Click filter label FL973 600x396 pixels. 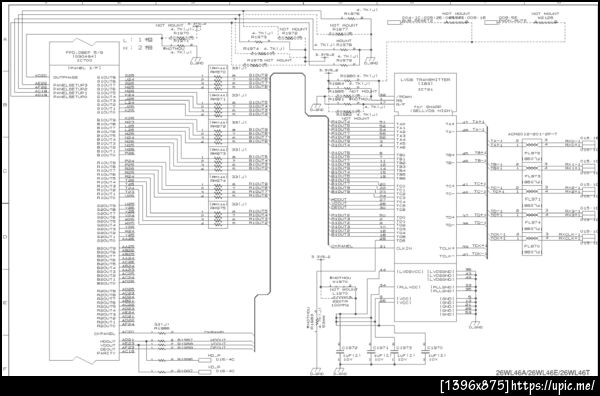tap(532, 176)
